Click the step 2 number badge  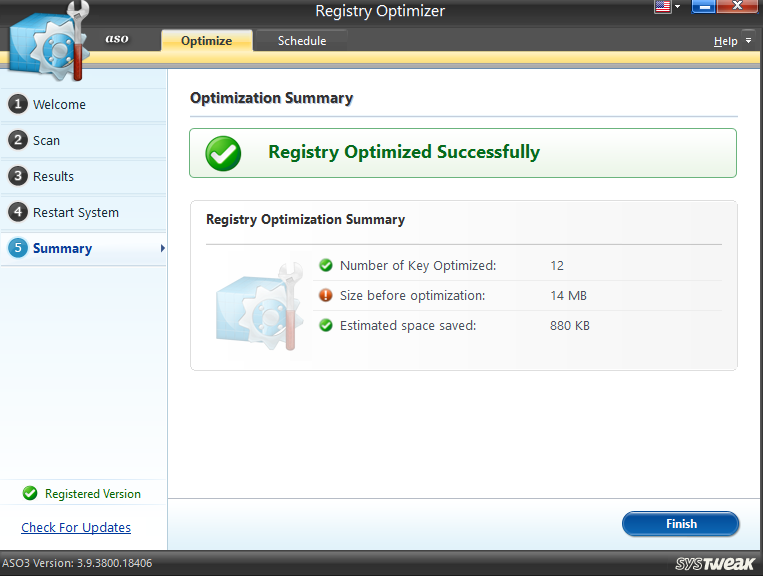(18, 140)
